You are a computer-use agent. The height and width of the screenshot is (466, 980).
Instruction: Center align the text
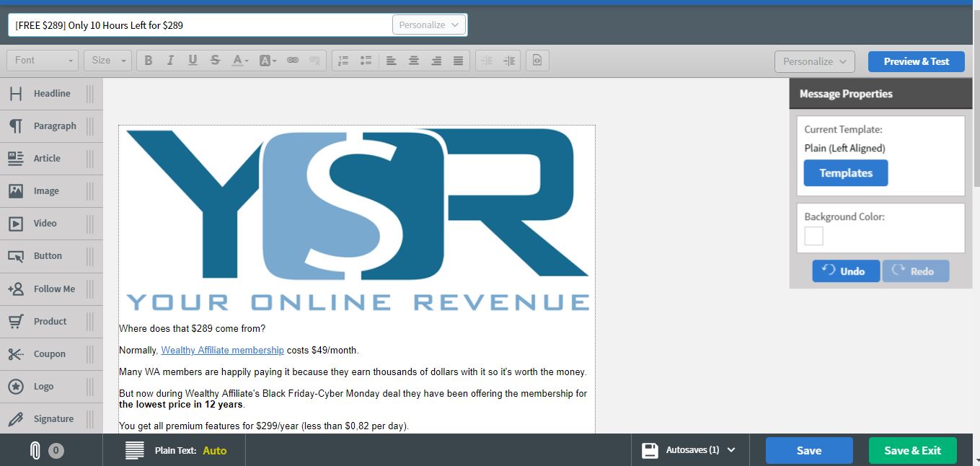(x=414, y=61)
